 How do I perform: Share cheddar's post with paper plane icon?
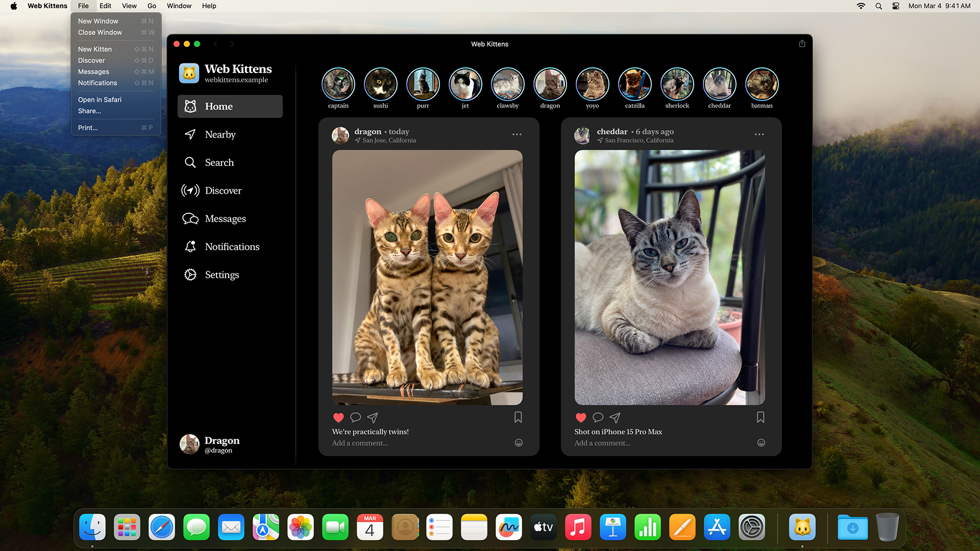615,417
